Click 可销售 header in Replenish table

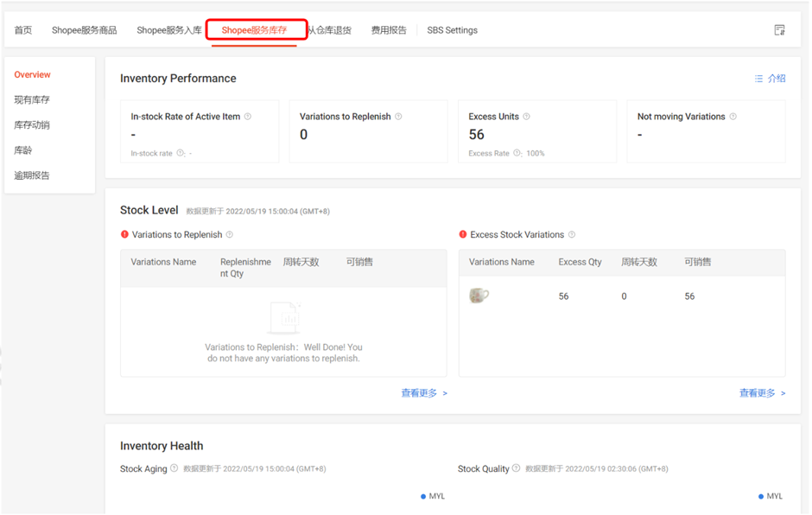pyautogui.click(x=359, y=262)
